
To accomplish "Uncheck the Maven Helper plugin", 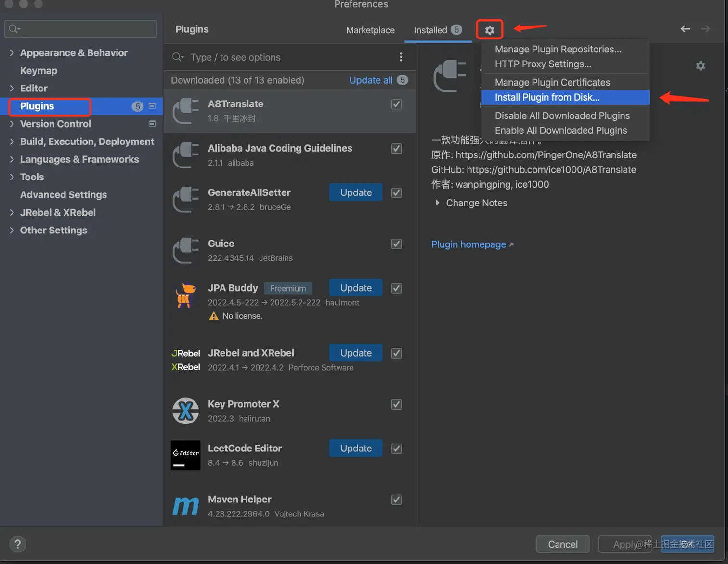I will coord(396,499).
